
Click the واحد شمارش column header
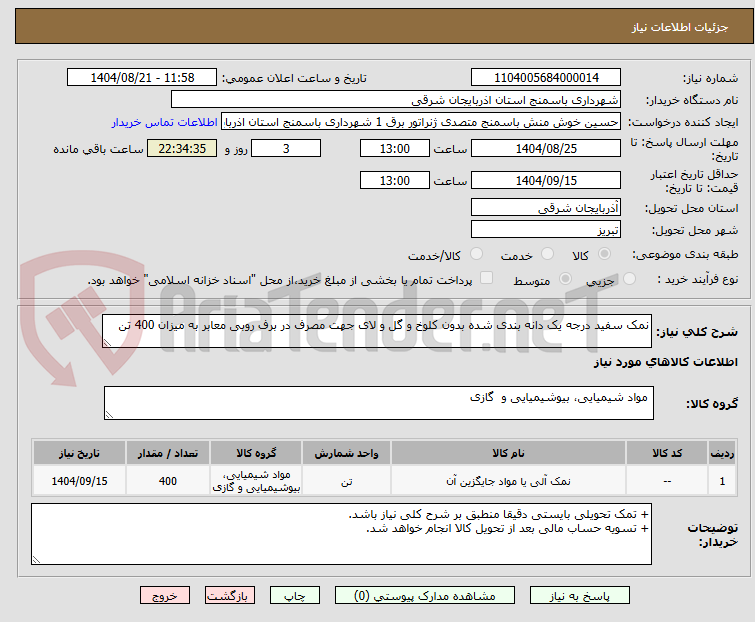pos(347,453)
